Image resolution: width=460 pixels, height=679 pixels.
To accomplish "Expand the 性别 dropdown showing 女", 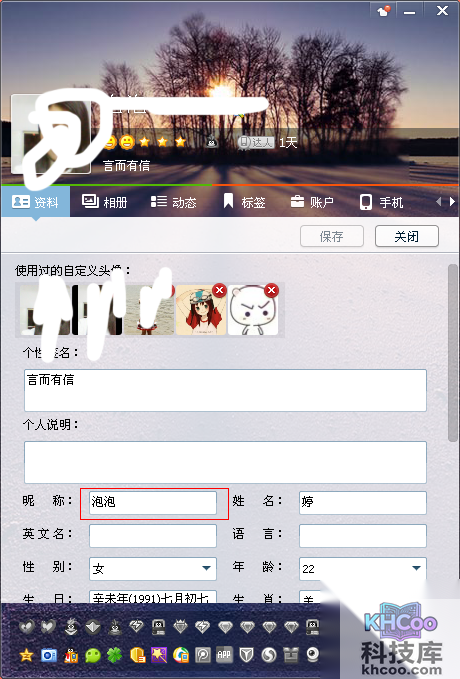I will tap(152, 568).
